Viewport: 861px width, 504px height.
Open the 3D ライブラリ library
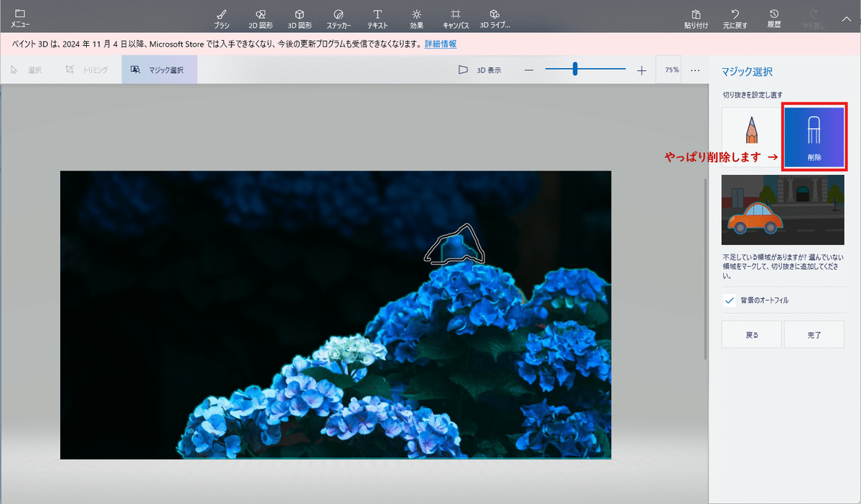pyautogui.click(x=495, y=18)
